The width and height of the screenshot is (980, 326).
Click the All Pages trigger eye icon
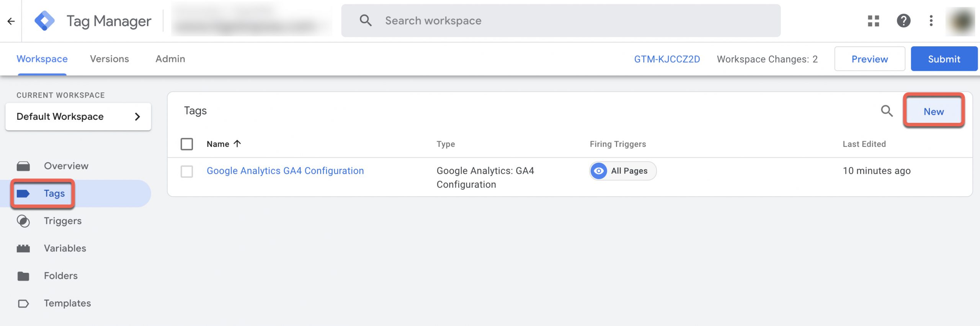599,171
